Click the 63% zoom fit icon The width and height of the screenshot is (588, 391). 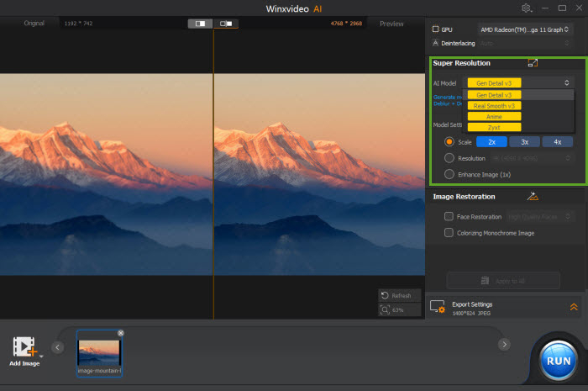coord(385,309)
